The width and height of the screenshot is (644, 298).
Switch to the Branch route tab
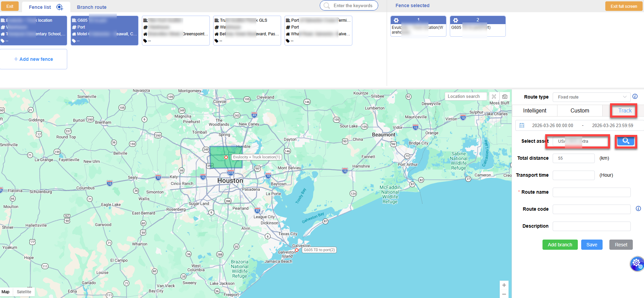(x=92, y=7)
